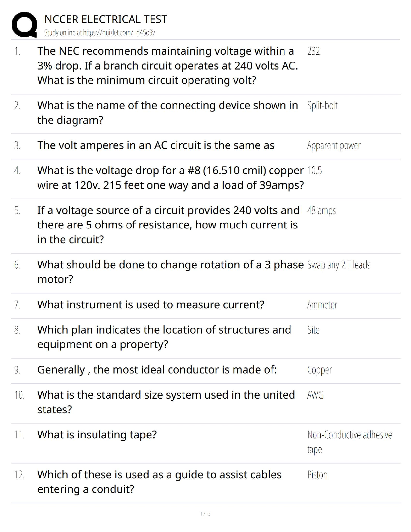Image resolution: width=411 pixels, height=532 pixels.
Task: Click the "Site" plan answer
Action: 313,330
